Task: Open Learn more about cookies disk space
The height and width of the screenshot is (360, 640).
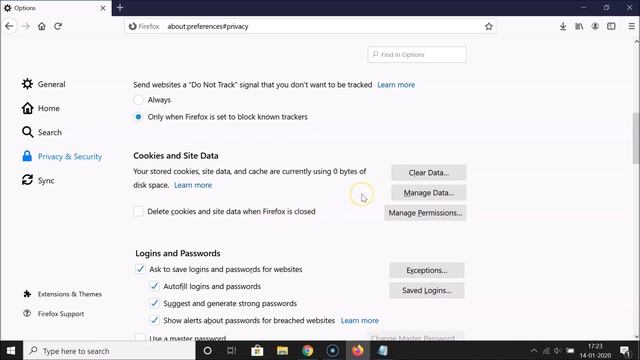Action: (x=193, y=185)
